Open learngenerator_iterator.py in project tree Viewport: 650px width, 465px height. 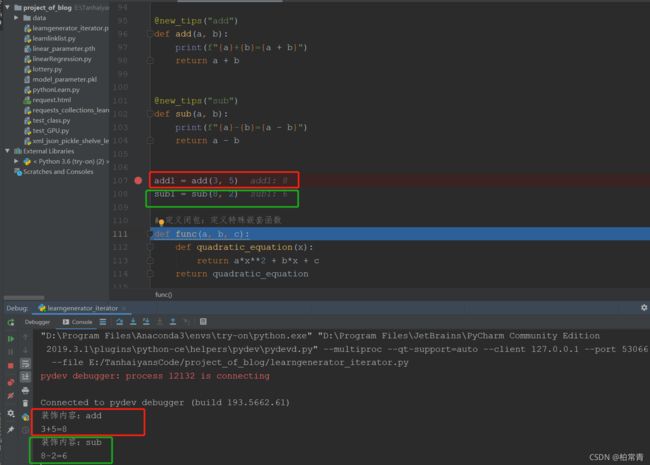point(66,28)
